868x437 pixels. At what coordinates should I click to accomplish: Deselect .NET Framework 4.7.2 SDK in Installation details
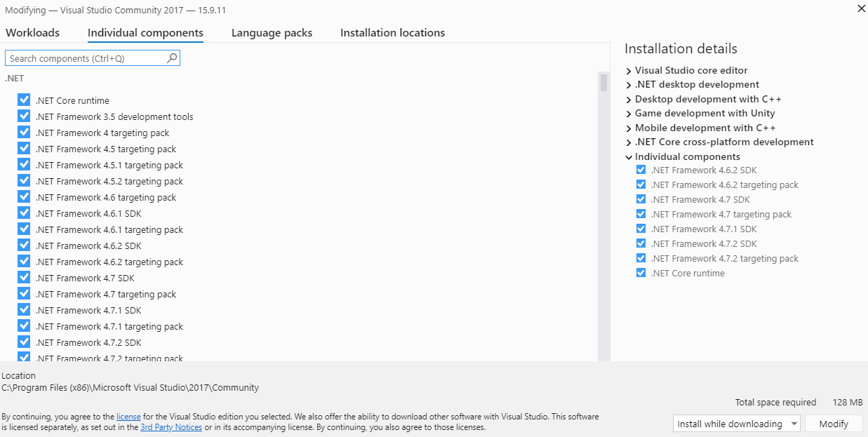point(641,243)
